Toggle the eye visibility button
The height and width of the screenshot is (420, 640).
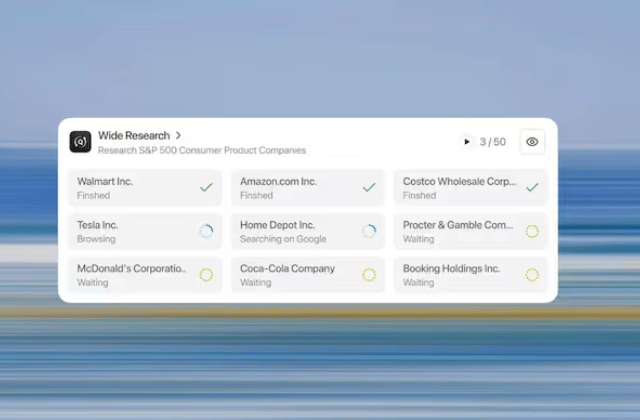pyautogui.click(x=532, y=142)
